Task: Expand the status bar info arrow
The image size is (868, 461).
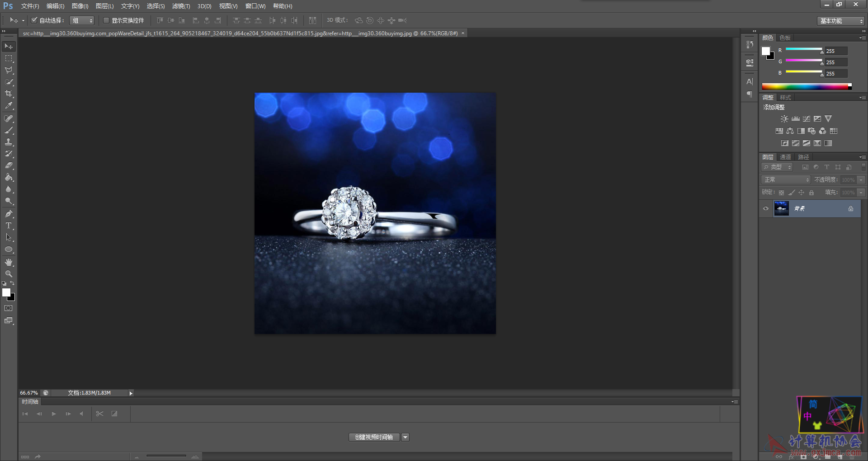Action: (131, 393)
